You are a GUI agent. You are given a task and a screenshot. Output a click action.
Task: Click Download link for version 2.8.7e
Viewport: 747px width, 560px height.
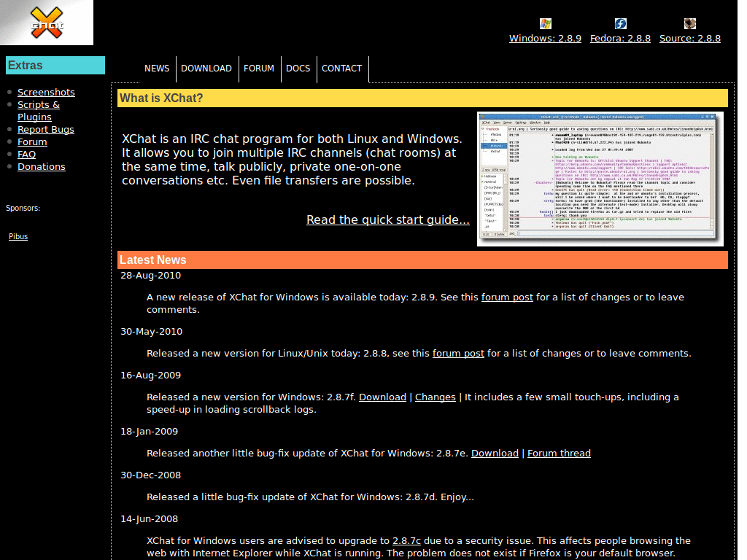495,454
